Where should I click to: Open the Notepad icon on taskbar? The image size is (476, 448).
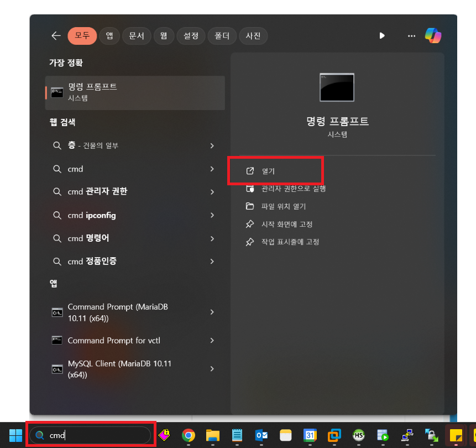(x=237, y=435)
